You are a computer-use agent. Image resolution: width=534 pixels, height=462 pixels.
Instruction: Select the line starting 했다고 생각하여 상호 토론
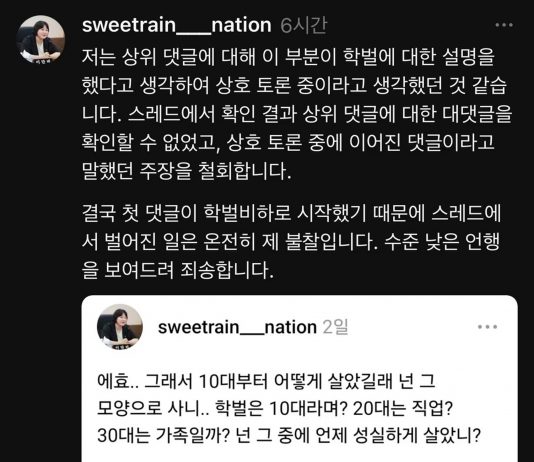[x=294, y=85]
